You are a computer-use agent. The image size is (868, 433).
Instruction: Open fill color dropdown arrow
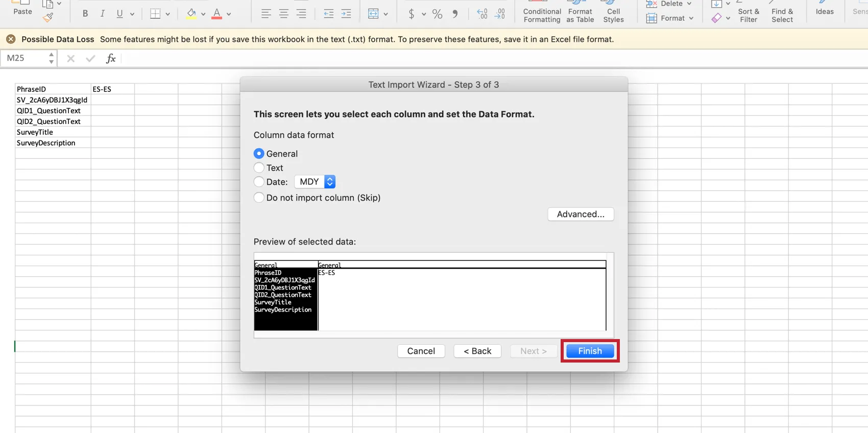203,14
